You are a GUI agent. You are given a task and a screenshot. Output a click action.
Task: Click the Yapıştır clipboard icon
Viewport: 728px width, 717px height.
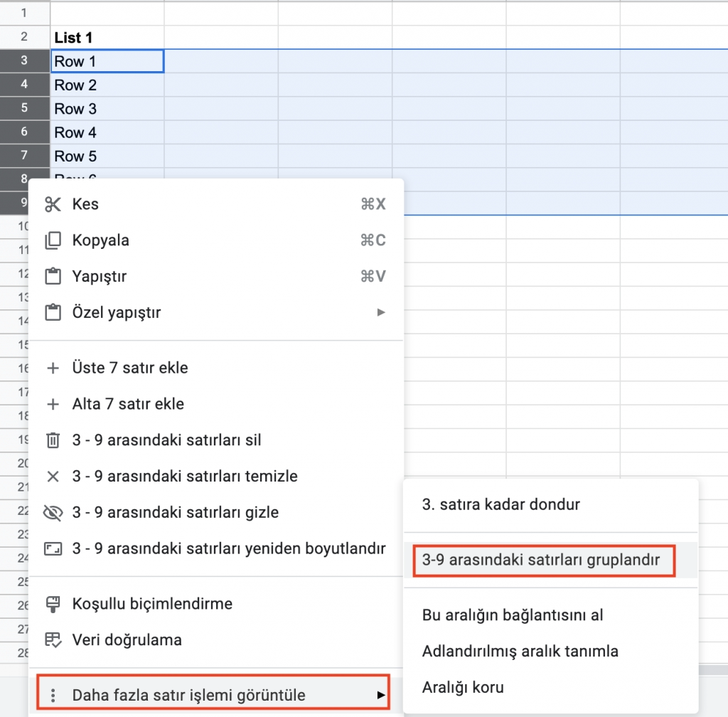pyautogui.click(x=53, y=276)
